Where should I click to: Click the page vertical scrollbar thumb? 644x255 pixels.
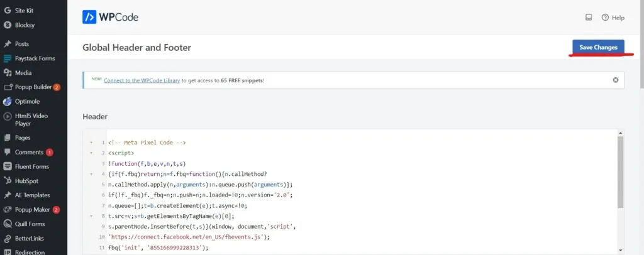642,43
